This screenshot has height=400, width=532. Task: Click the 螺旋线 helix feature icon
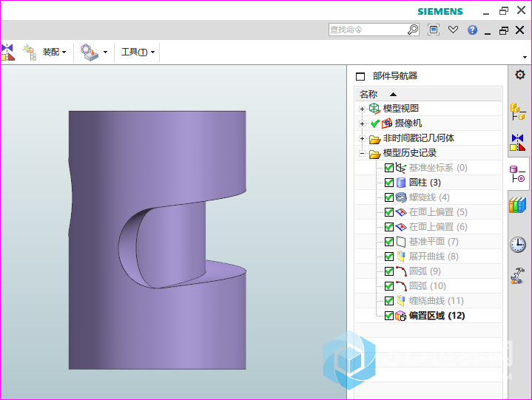coord(401,197)
